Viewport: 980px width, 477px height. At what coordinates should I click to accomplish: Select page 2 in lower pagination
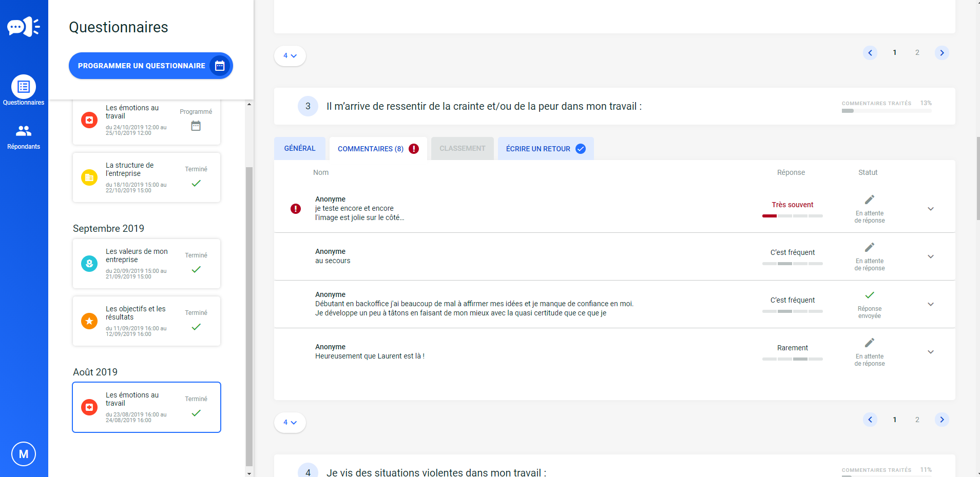tap(917, 420)
